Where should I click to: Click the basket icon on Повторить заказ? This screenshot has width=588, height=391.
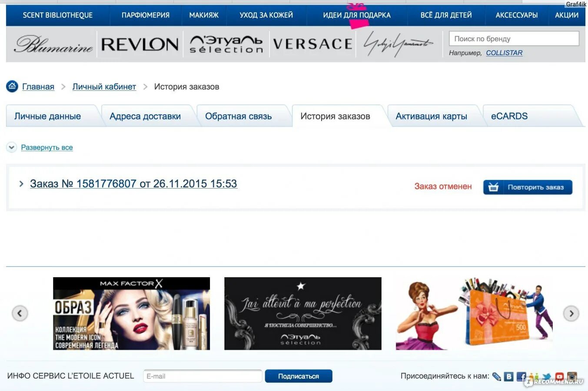click(493, 187)
